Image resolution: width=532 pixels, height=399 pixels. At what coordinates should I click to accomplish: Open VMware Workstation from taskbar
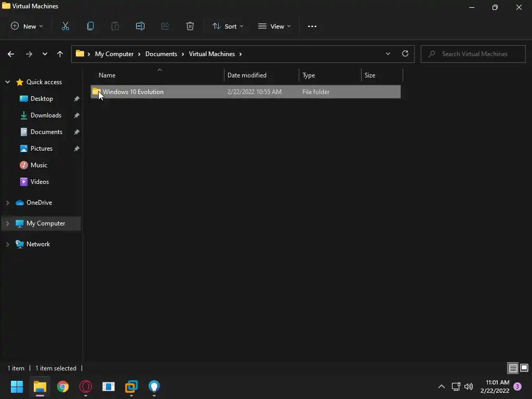(x=131, y=387)
